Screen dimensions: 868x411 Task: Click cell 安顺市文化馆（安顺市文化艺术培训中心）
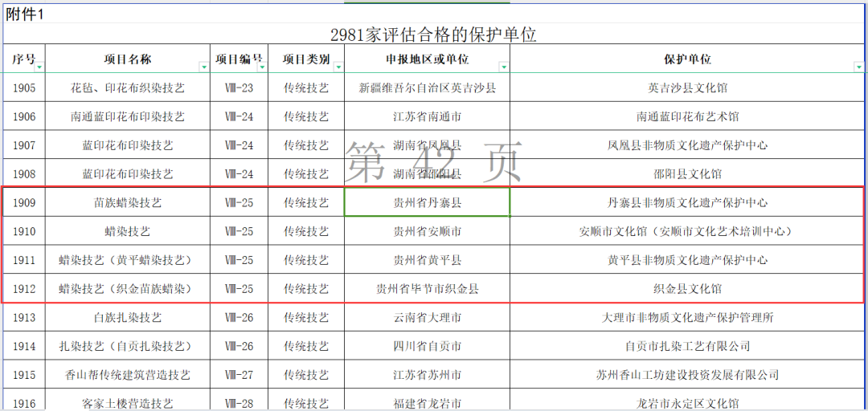point(686,231)
